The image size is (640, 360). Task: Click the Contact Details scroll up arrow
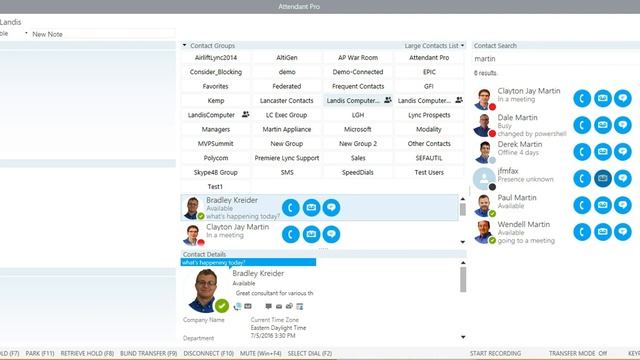463,263
